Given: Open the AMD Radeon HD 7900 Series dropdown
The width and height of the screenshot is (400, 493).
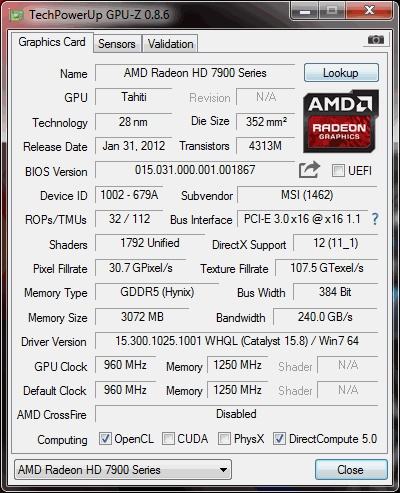Looking at the screenshot, I should tap(123, 470).
